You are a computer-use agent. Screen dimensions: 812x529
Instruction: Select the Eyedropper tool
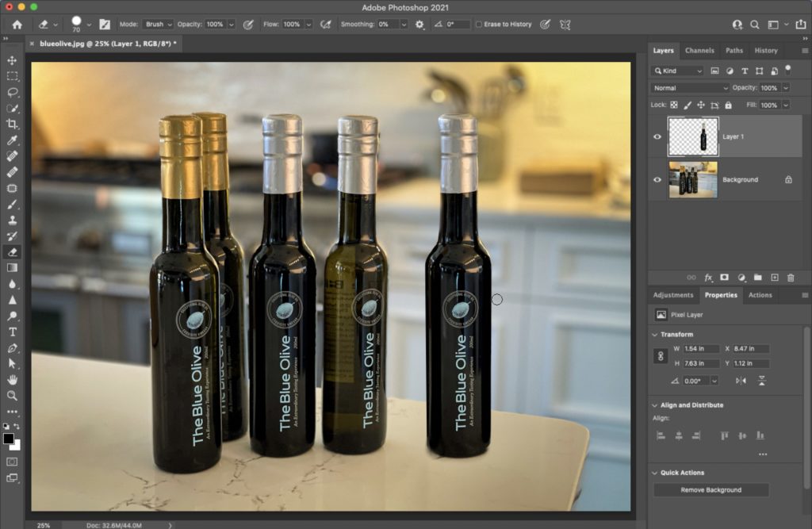pyautogui.click(x=12, y=140)
